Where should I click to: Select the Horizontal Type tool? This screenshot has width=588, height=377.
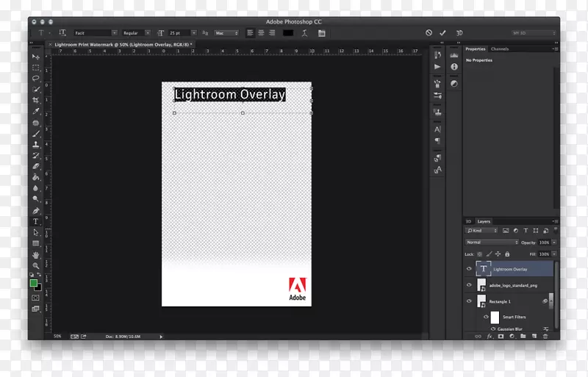[x=35, y=221]
